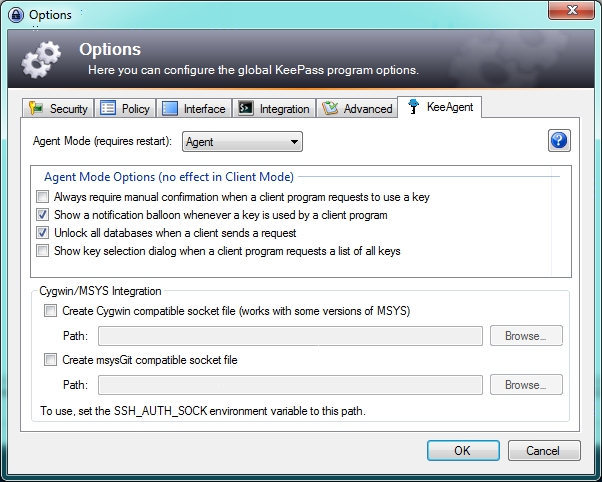The height and width of the screenshot is (482, 602).
Task: Click the KeePass lock icon in title bar
Action: click(16, 15)
